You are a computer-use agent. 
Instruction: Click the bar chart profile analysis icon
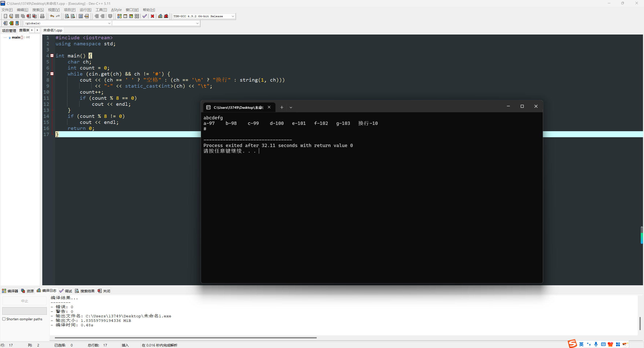pos(160,16)
